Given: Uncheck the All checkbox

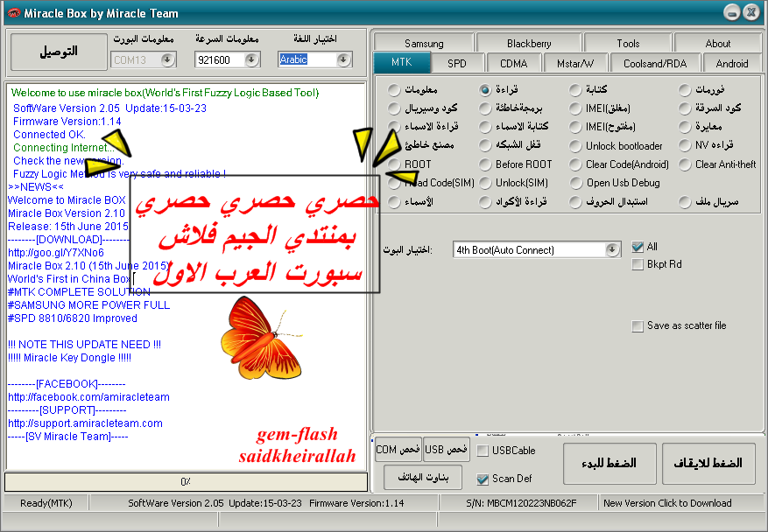Looking at the screenshot, I should click(638, 247).
